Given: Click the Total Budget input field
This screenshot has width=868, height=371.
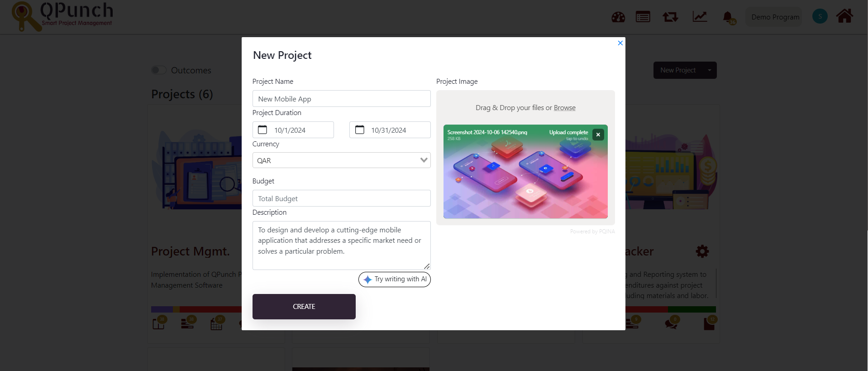Looking at the screenshot, I should coord(341,198).
